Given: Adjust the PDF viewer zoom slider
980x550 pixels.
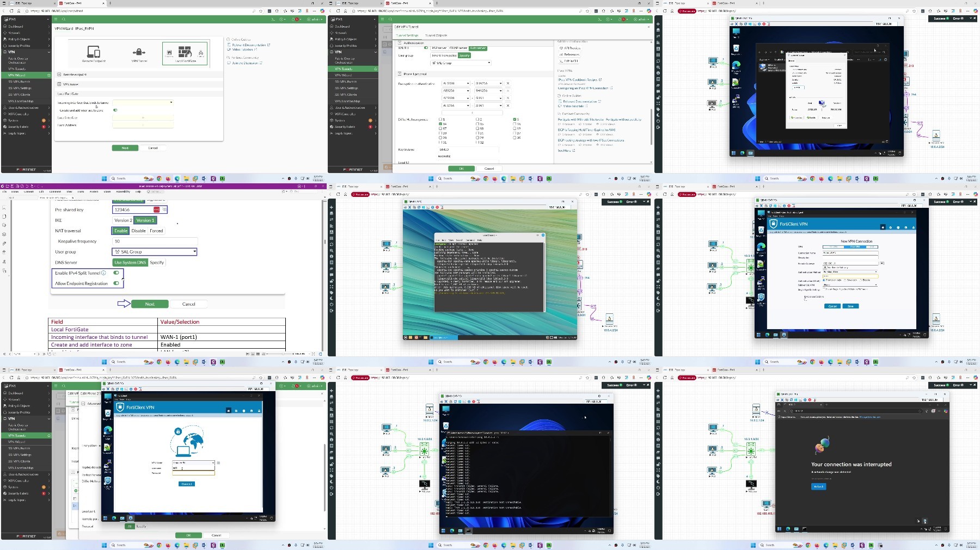Looking at the screenshot, I should coord(283,354).
